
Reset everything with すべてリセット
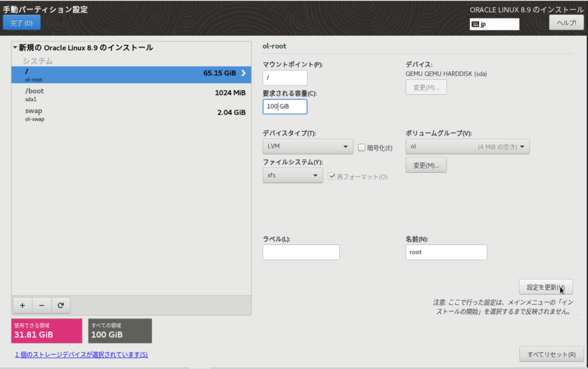point(551,354)
